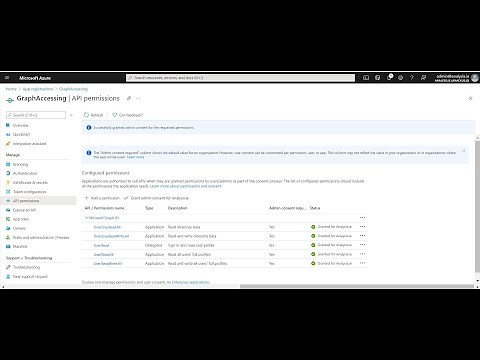Open the portal settings gear
480x360 pixels.
[400, 78]
